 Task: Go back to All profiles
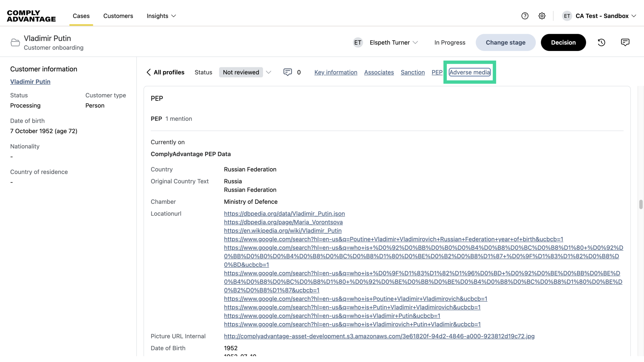(x=165, y=72)
